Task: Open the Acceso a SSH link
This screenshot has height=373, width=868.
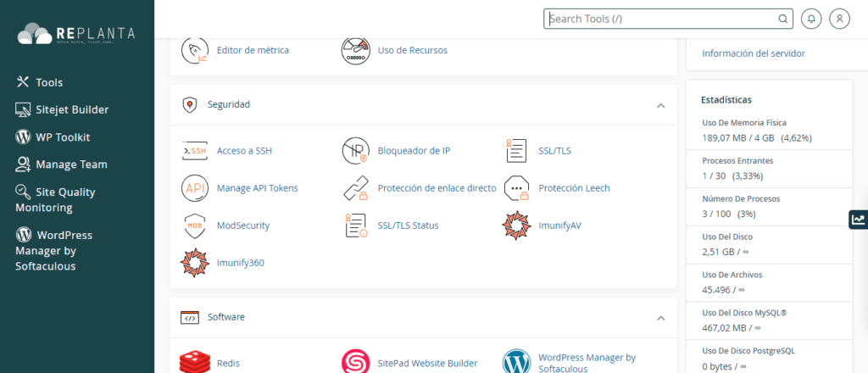Action: coord(244,151)
